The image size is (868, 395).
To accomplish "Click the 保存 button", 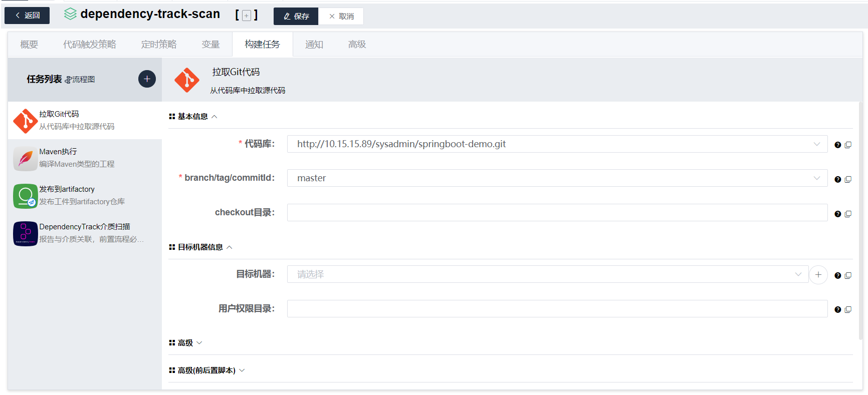I will (x=296, y=16).
